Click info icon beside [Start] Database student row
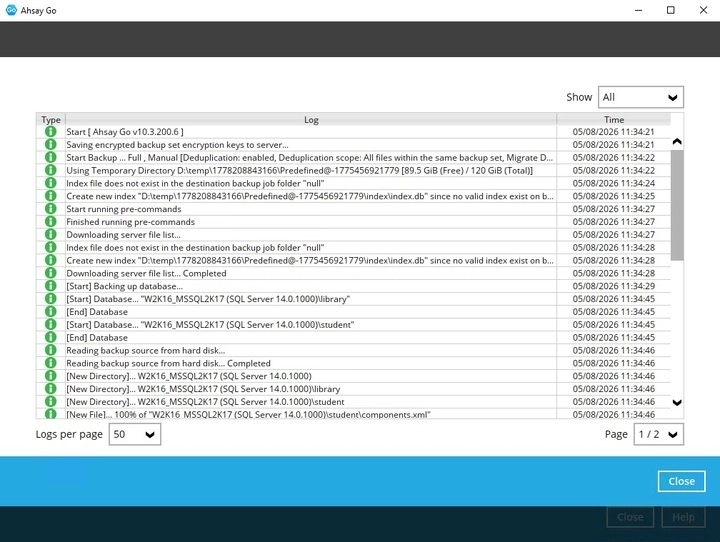 51,325
